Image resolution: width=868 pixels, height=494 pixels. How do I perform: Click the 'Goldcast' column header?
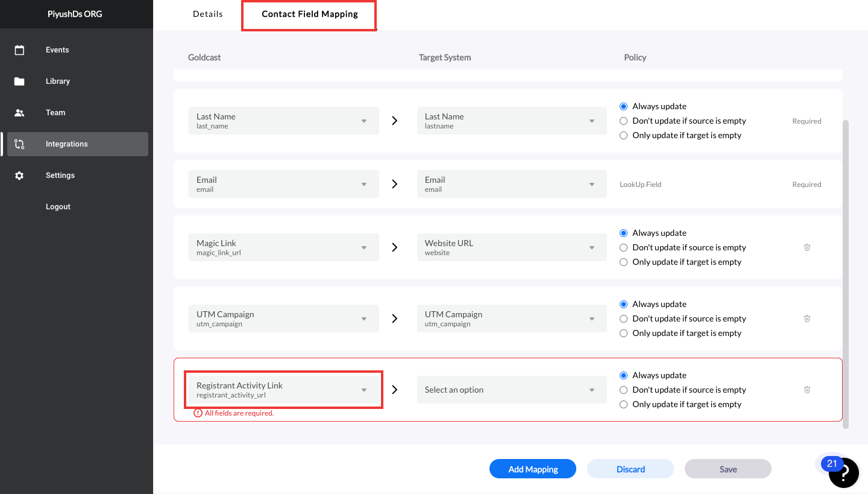point(204,57)
